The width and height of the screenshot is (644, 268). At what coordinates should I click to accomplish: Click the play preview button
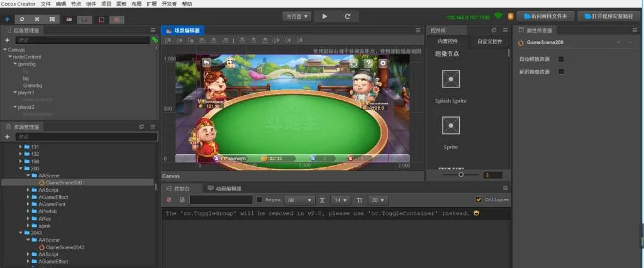[325, 16]
